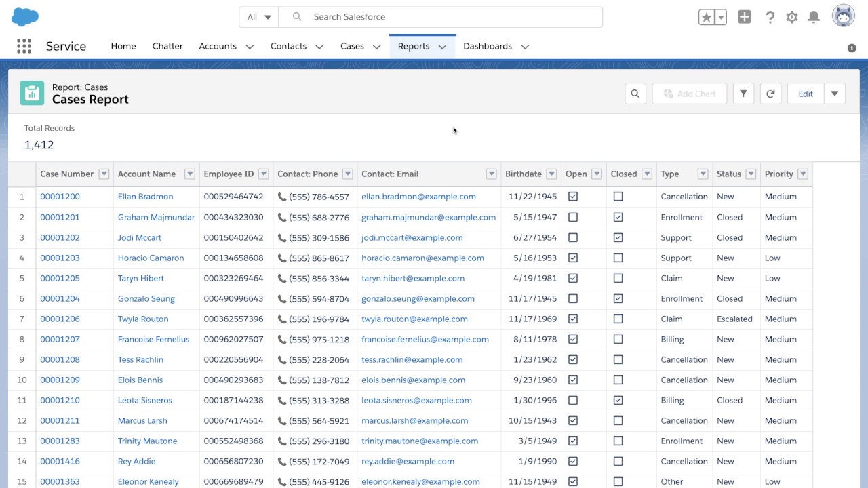868x488 pixels.
Task: Switch to the Accounts tab
Action: click(x=218, y=46)
